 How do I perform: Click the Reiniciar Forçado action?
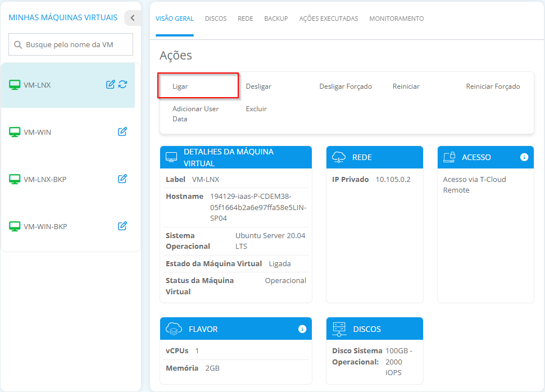tap(493, 86)
